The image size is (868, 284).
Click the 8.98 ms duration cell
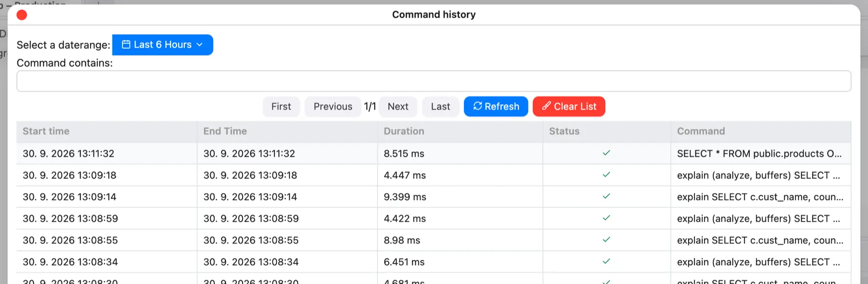(460, 241)
